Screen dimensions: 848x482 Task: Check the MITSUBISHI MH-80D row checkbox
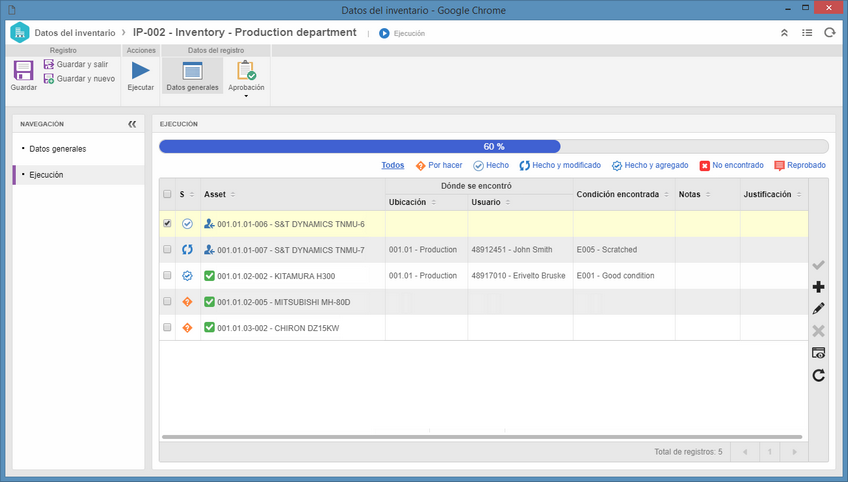tap(167, 301)
